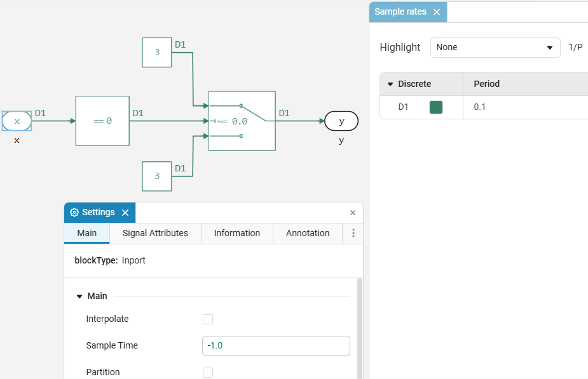
Task: Toggle the Partition checkbox
Action: pyautogui.click(x=208, y=373)
